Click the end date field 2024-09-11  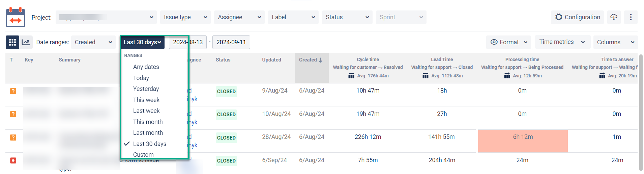tap(231, 42)
